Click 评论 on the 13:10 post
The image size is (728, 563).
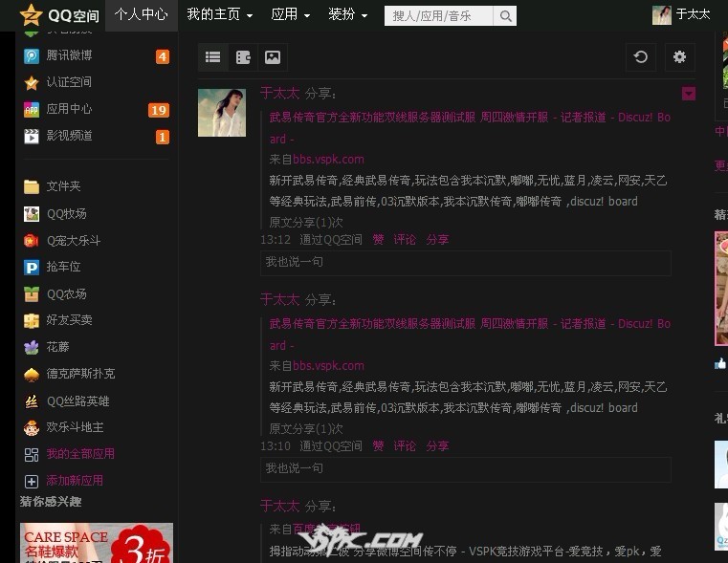(405, 445)
